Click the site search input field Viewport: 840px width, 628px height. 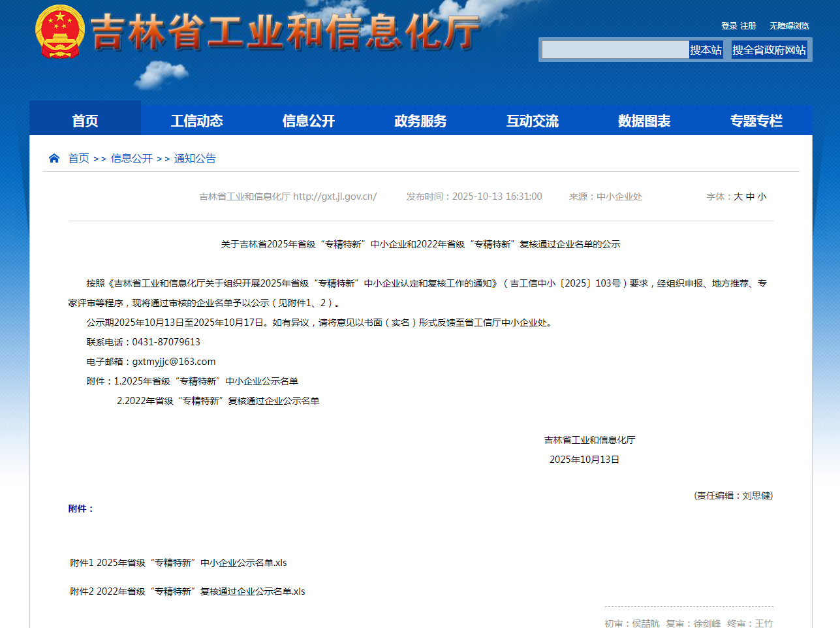(614, 49)
